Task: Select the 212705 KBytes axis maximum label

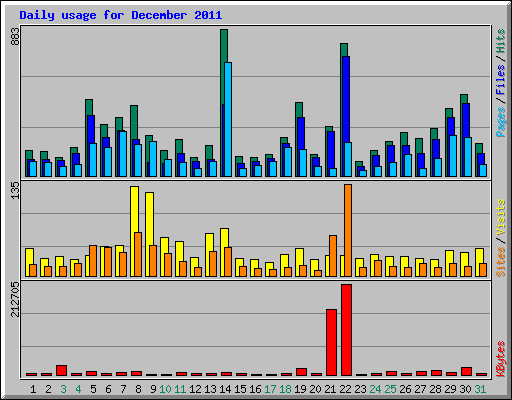Action: click(15, 299)
